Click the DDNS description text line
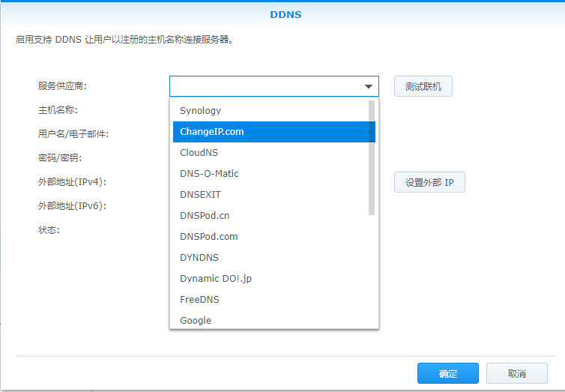Image resolution: width=565 pixels, height=392 pixels. click(x=124, y=40)
